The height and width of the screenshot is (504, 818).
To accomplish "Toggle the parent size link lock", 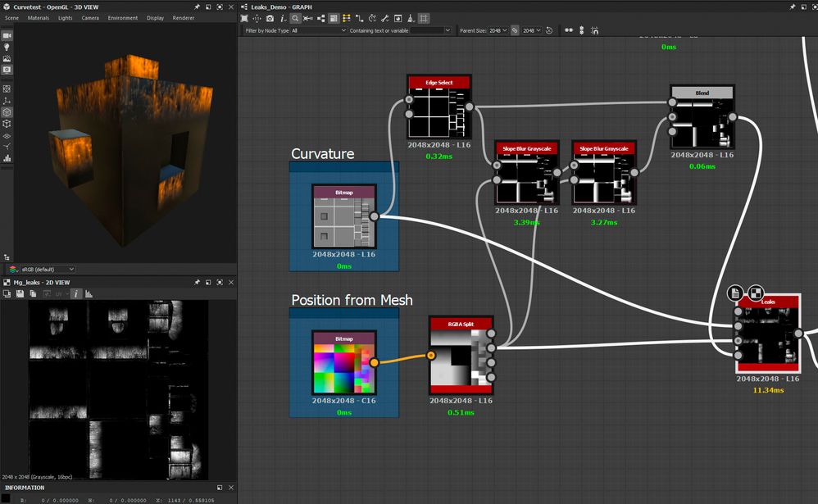I will coord(515,30).
